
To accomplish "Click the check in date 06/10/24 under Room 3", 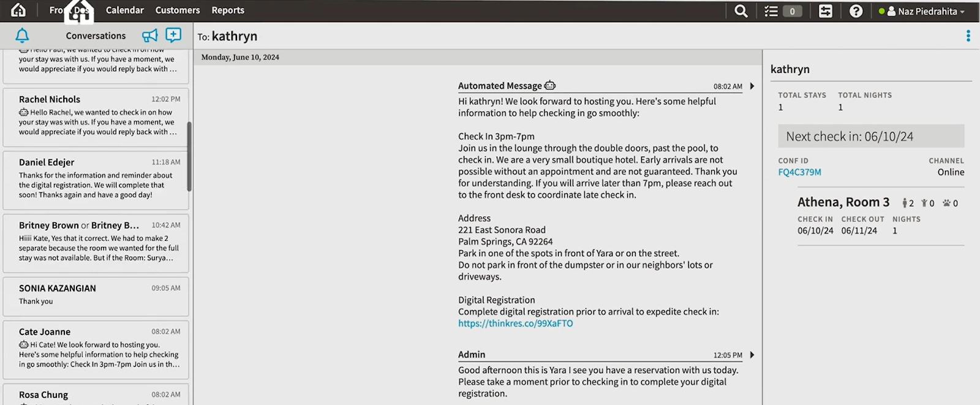I will point(815,231).
